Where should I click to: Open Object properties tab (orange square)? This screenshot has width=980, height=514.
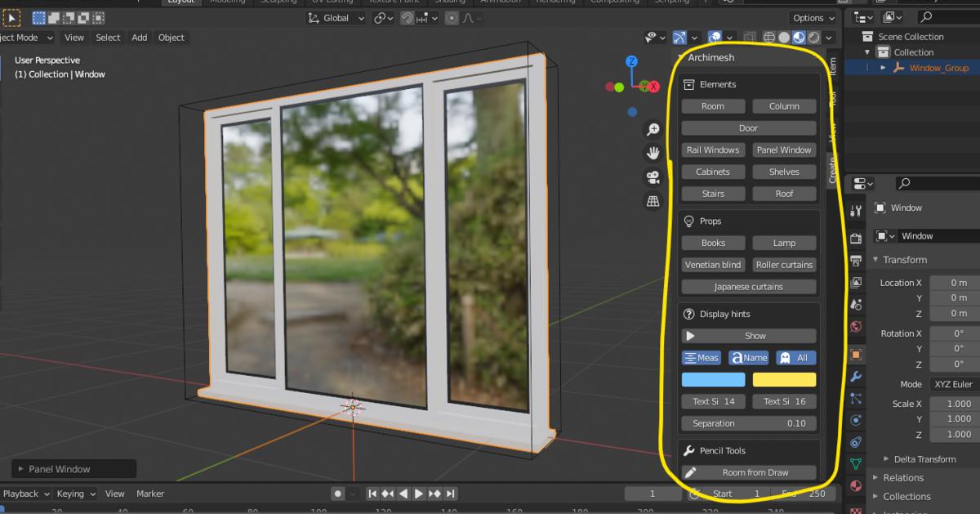(856, 355)
